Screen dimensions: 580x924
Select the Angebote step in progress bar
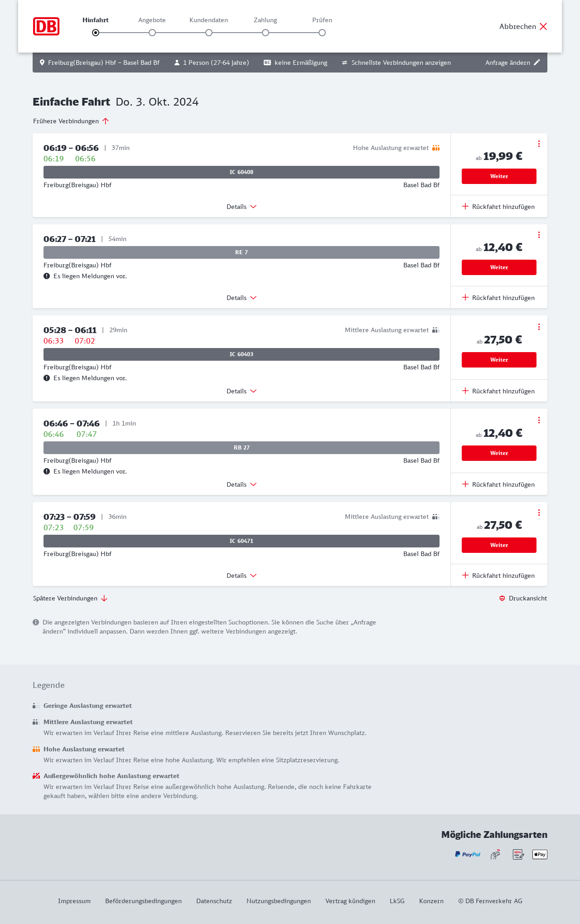tap(152, 33)
